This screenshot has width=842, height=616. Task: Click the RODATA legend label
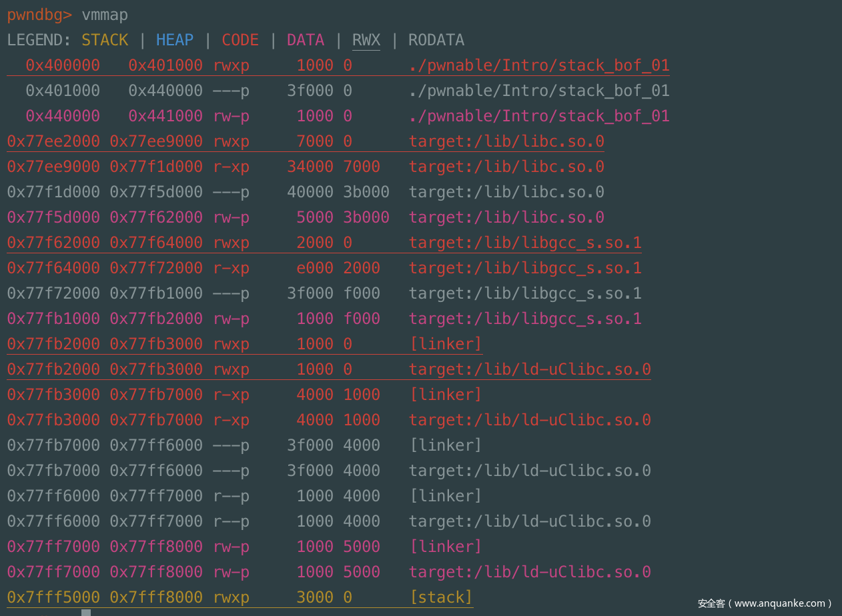(436, 40)
